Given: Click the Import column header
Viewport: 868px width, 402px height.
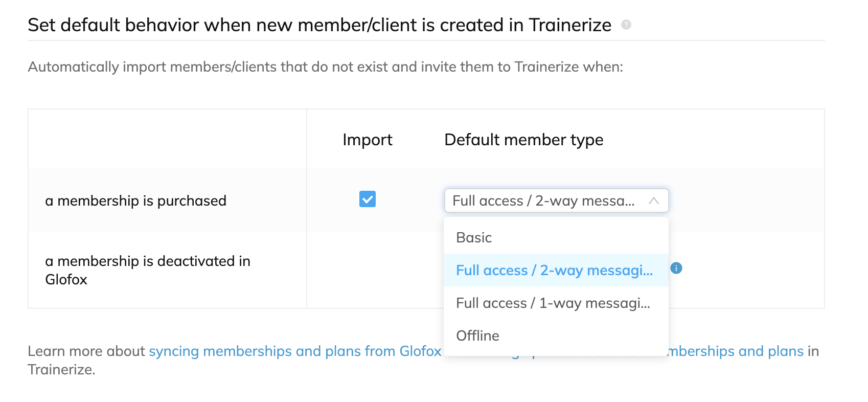Looking at the screenshot, I should click(368, 140).
